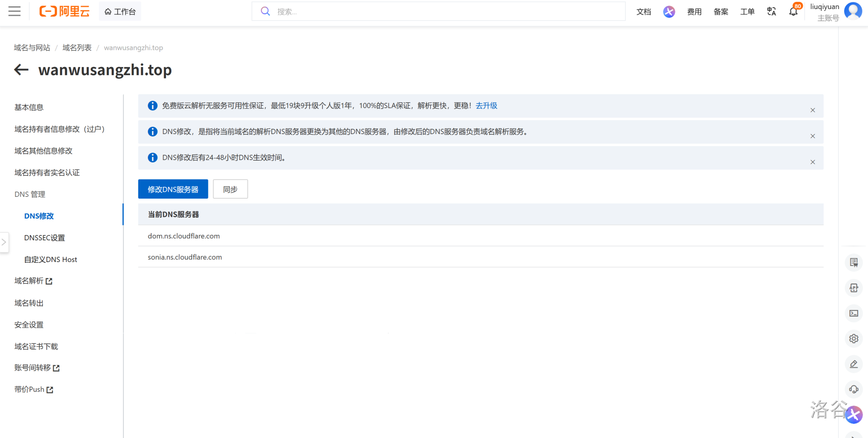Switch language with the translate icon
The height and width of the screenshot is (438, 868).
[x=772, y=11]
